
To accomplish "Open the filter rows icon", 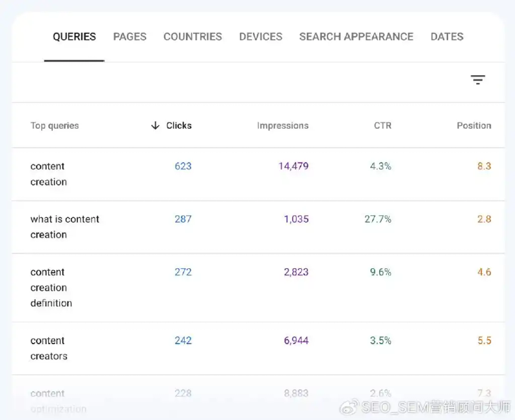I will point(477,80).
